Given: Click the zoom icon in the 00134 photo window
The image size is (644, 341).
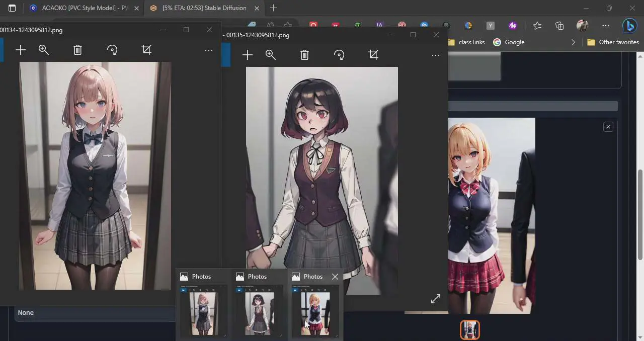Looking at the screenshot, I should 44,50.
